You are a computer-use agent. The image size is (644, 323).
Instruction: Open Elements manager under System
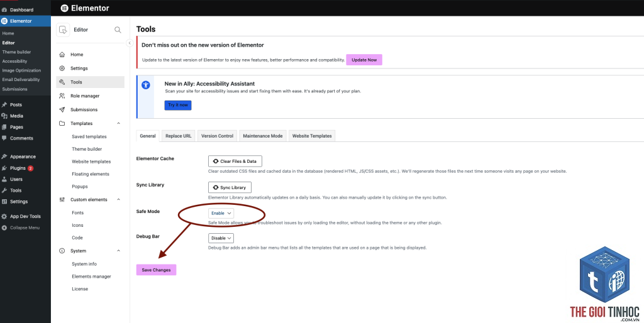tap(91, 276)
